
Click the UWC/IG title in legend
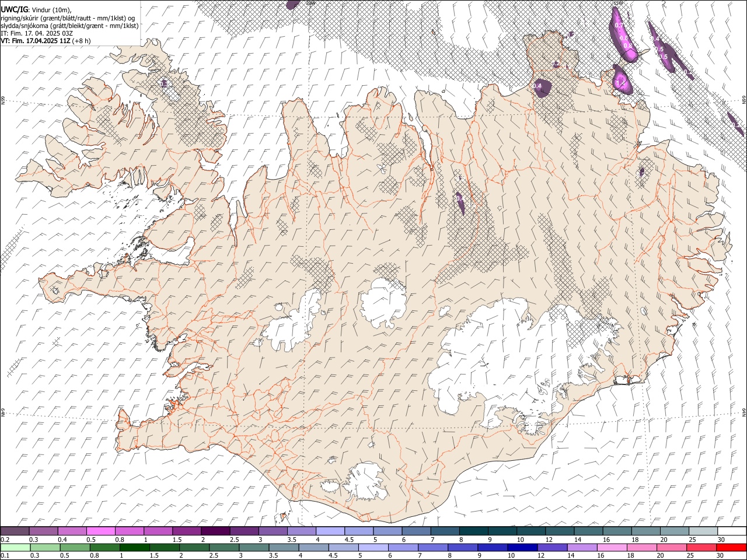(14, 9)
